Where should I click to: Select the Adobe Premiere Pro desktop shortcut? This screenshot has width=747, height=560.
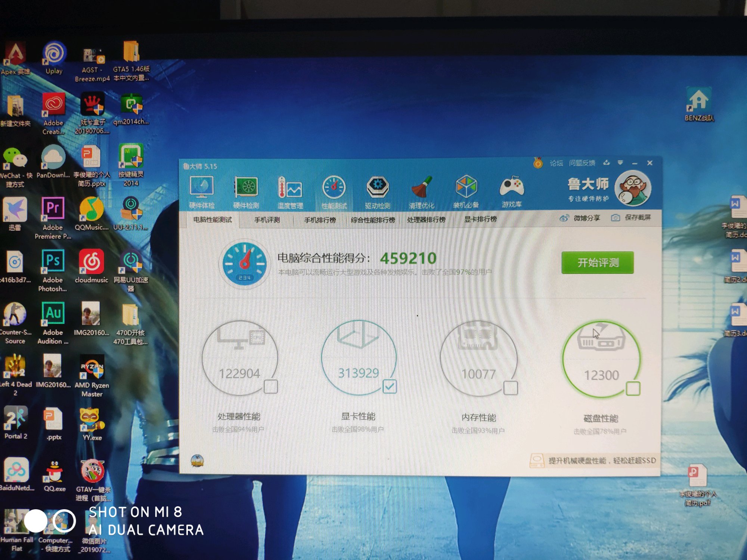point(53,218)
